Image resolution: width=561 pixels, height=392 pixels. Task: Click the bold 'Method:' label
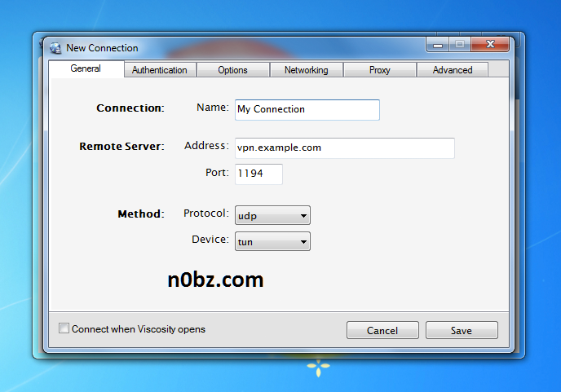pyautogui.click(x=141, y=214)
